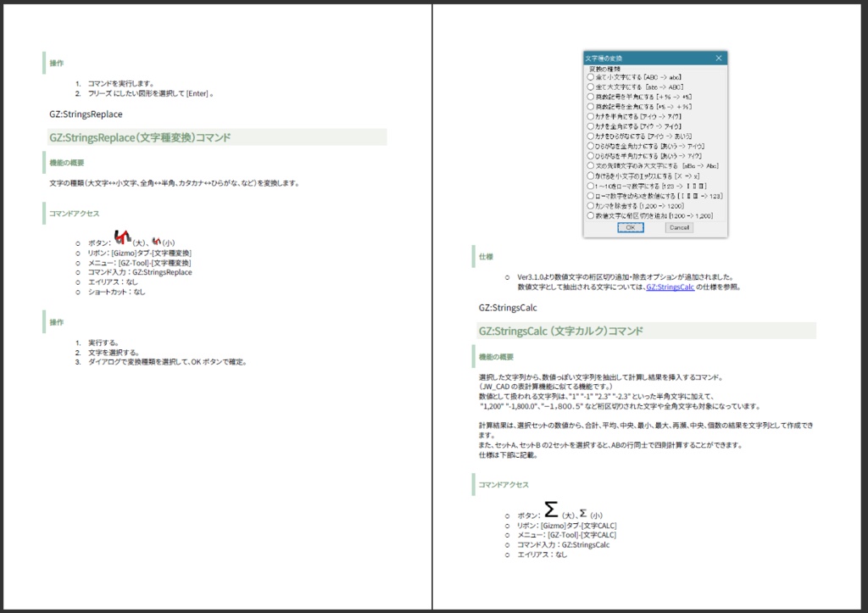The height and width of the screenshot is (613, 868).
Task: Choose 英数記号を全角にする option
Action: point(590,106)
